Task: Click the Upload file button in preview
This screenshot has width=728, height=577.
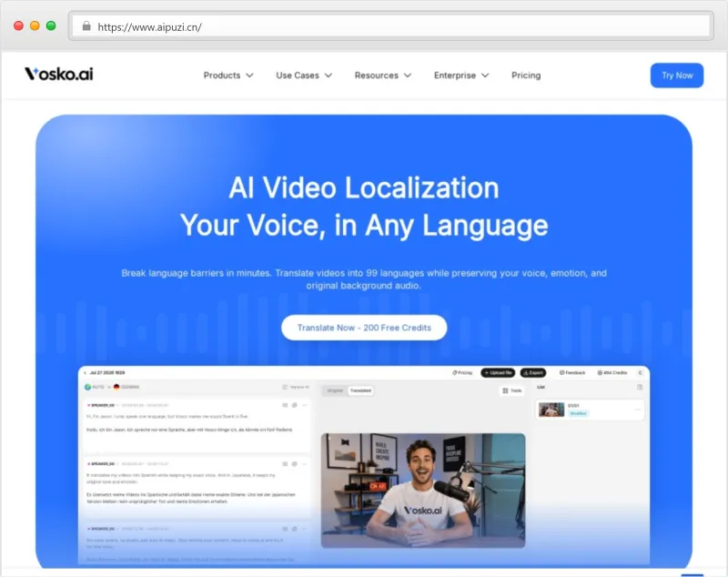Action: 498,373
